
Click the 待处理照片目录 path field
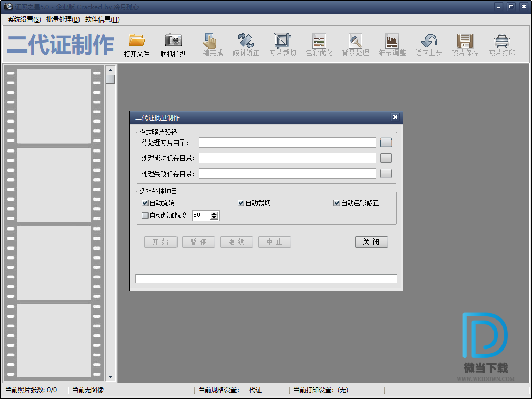(x=287, y=143)
